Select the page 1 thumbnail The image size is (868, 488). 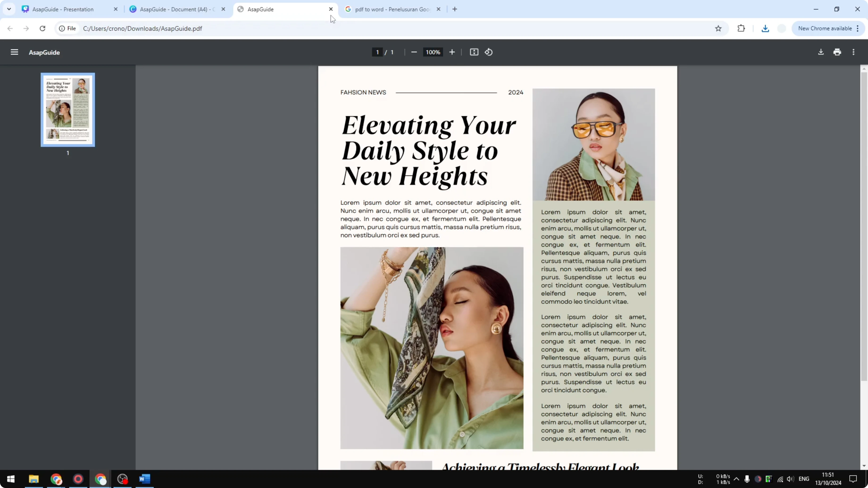[68, 110]
